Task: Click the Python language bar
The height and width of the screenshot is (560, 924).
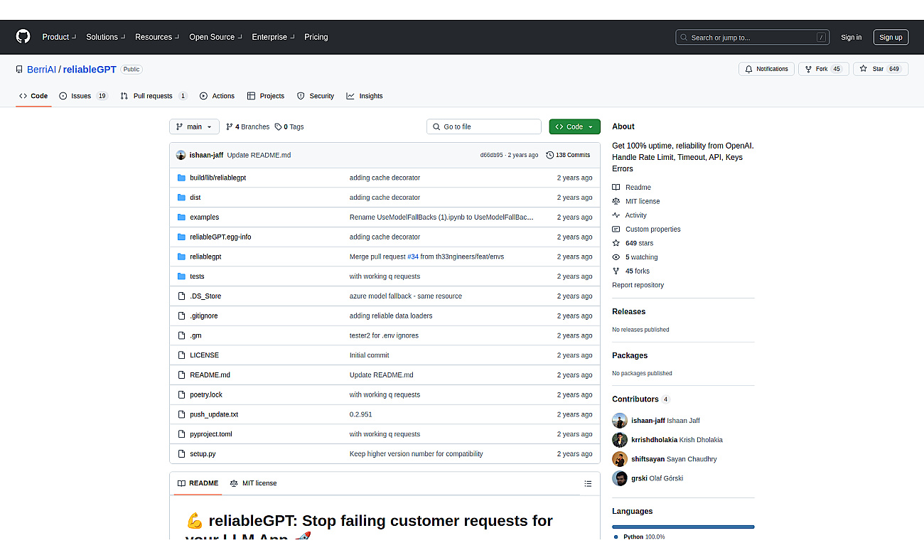Action: tap(683, 527)
